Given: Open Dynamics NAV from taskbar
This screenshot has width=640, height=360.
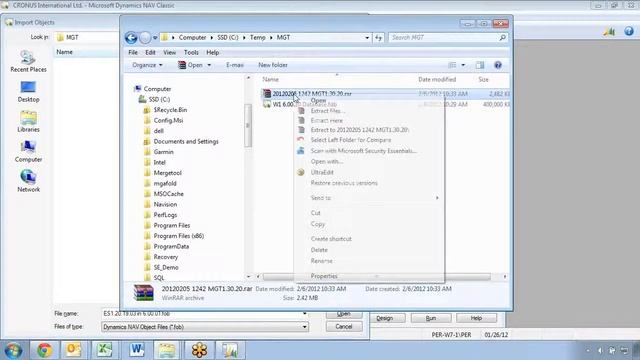Looking at the screenshot, I should point(230,350).
